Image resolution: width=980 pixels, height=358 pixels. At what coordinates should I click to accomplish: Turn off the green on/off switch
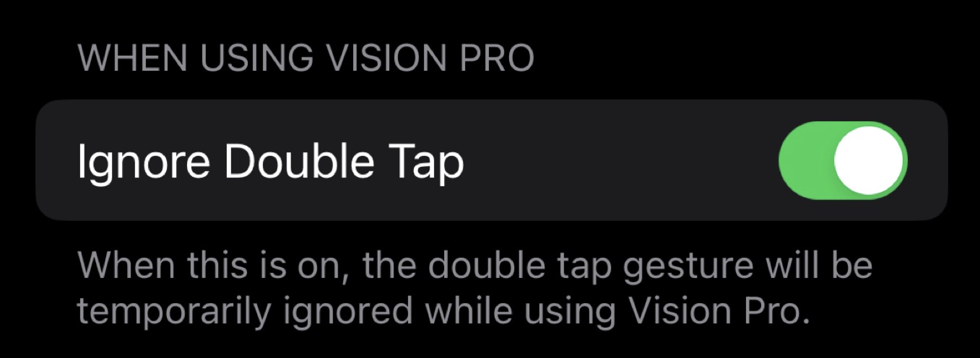click(x=843, y=160)
